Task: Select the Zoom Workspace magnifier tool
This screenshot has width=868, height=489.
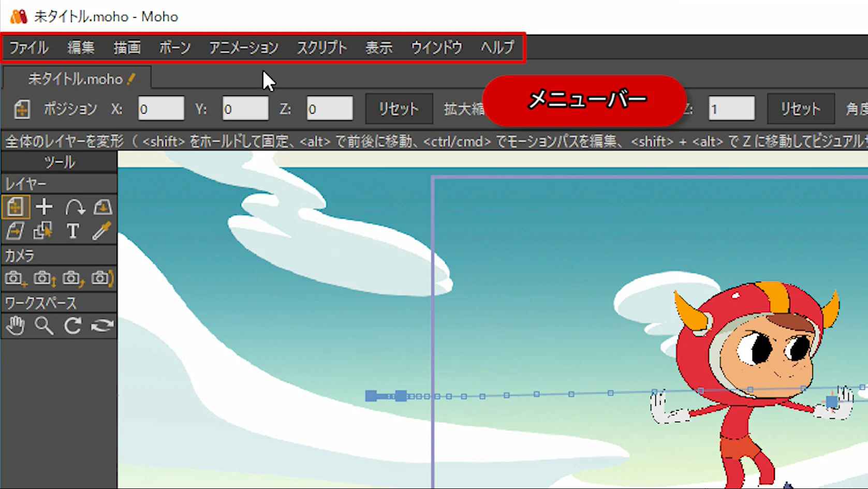Action: click(x=44, y=326)
